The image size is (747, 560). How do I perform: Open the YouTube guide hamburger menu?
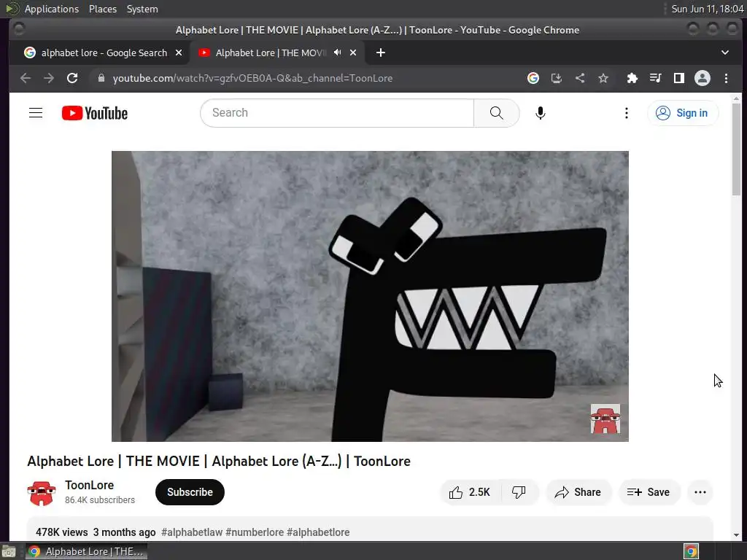coord(36,113)
